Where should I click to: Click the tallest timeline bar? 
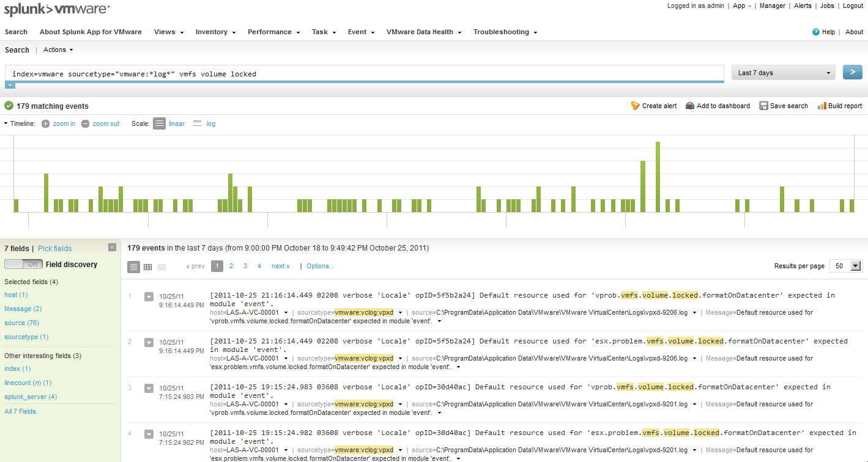click(658, 177)
